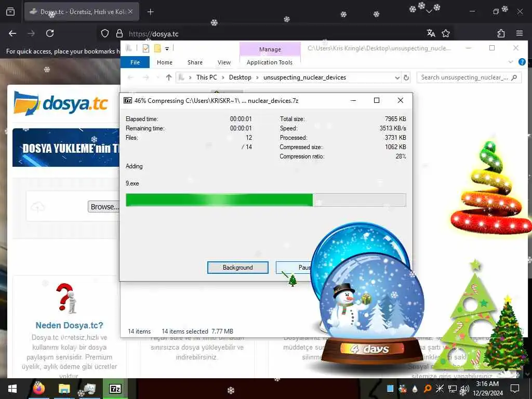Screen dimensions: 532x399
Task: Click unsuspecting_nuclear_devices in the breadcrumb
Action: tap(304, 77)
